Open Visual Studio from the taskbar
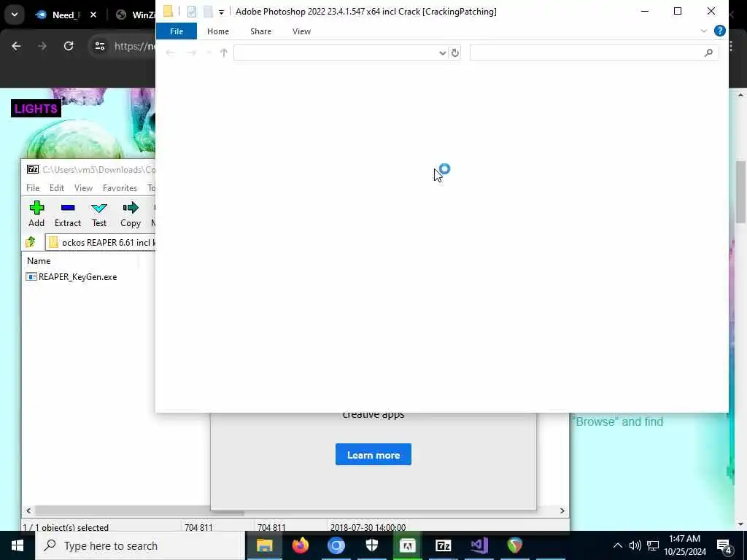Image resolution: width=747 pixels, height=560 pixels. coord(479,545)
